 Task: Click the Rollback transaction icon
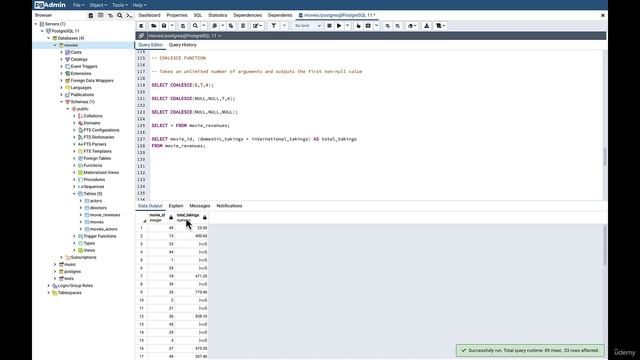398,26
